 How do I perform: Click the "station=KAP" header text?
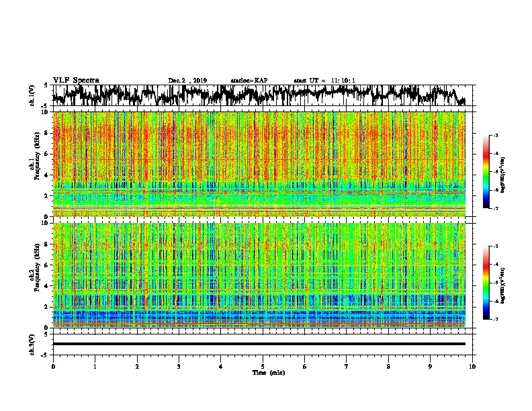click(249, 81)
